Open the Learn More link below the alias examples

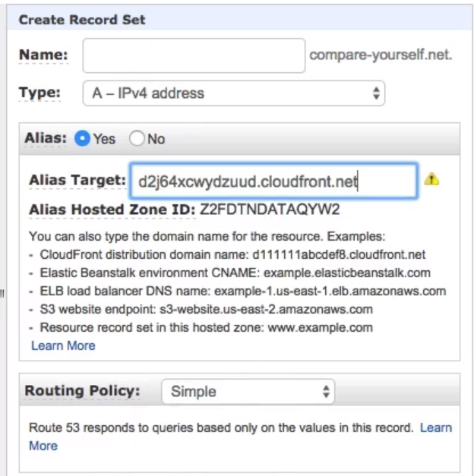point(63,345)
